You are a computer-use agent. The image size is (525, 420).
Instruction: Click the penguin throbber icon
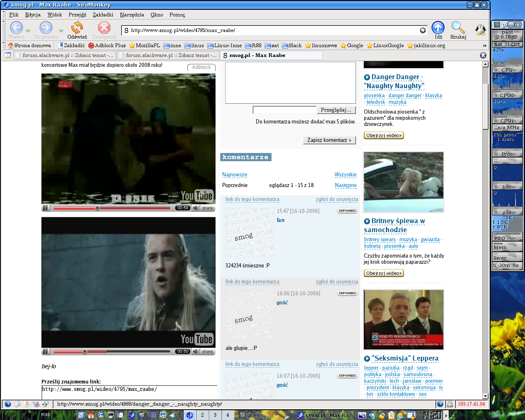480,30
